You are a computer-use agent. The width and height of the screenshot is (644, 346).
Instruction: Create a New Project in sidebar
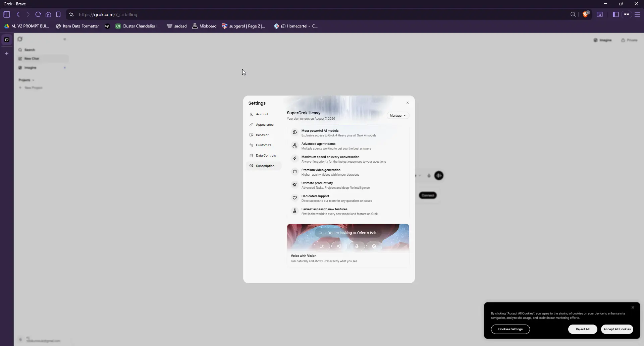point(31,88)
